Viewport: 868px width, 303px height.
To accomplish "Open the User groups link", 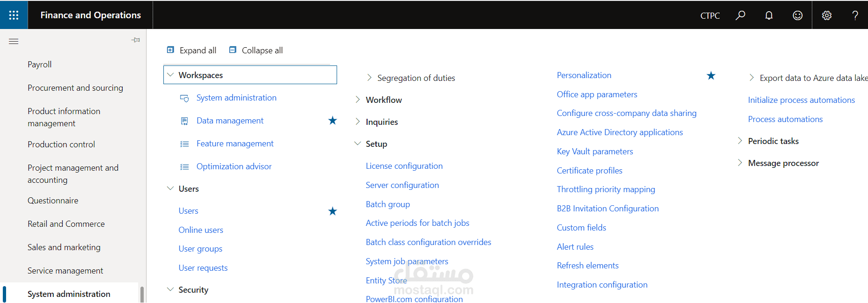I will tap(200, 249).
